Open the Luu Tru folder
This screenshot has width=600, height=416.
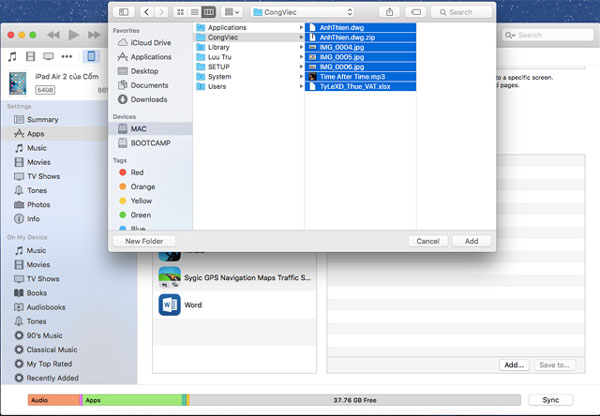(249, 57)
